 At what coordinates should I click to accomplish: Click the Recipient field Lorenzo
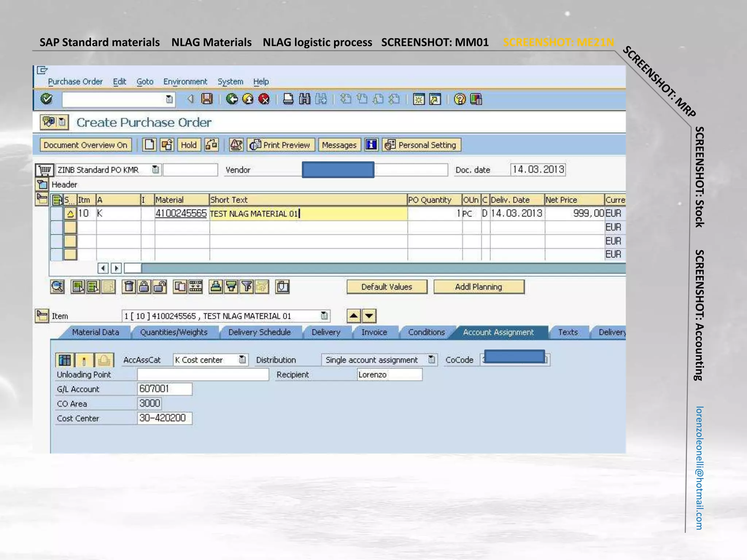[390, 374]
